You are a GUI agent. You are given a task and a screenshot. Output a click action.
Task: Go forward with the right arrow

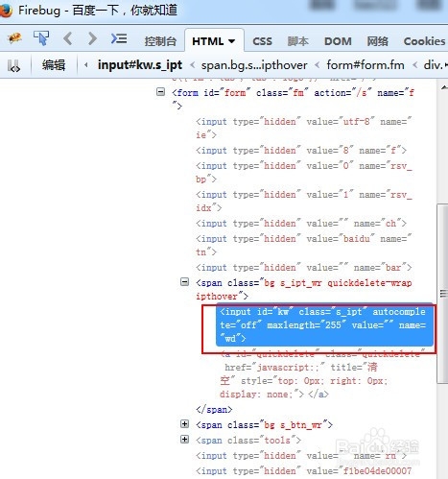coord(92,38)
